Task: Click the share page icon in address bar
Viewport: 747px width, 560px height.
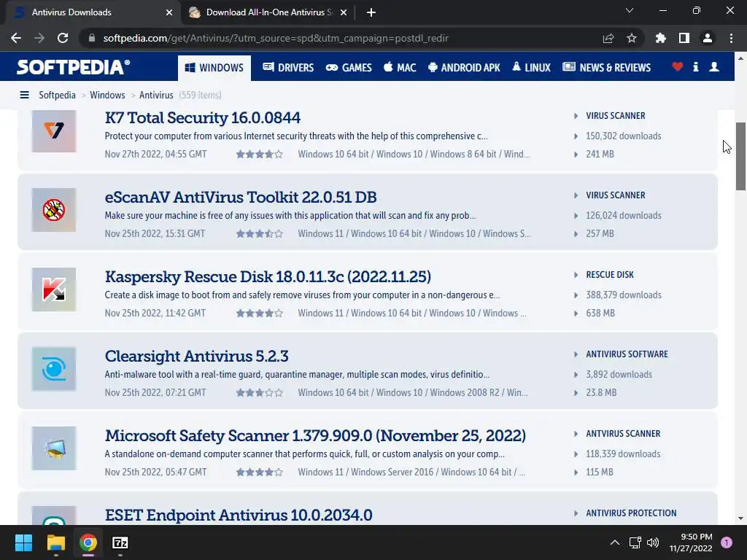Action: [608, 38]
